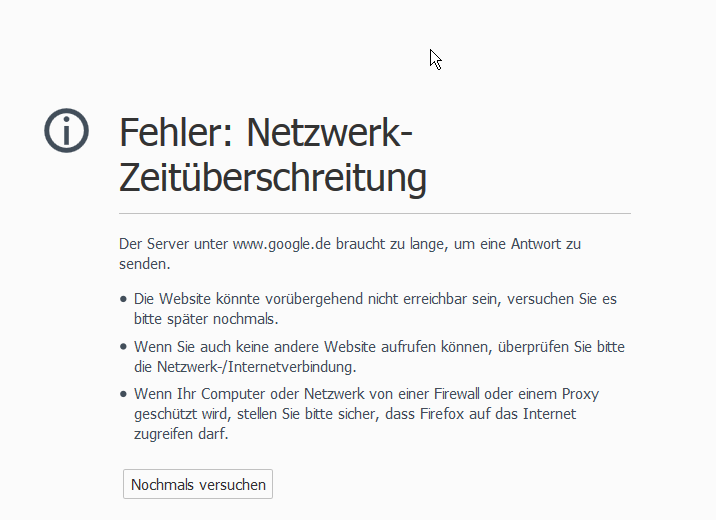Click the second bullet point marker

click(123, 347)
